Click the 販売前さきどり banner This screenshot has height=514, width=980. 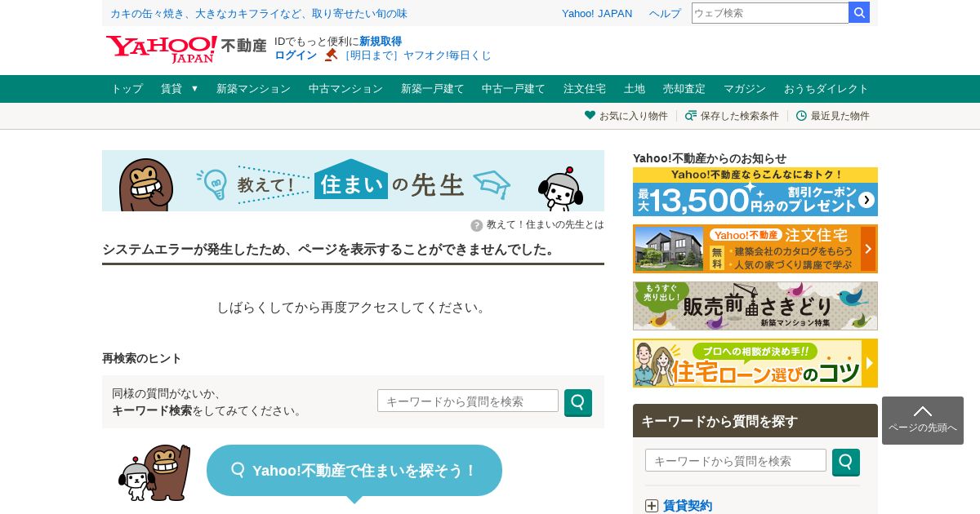point(755,306)
